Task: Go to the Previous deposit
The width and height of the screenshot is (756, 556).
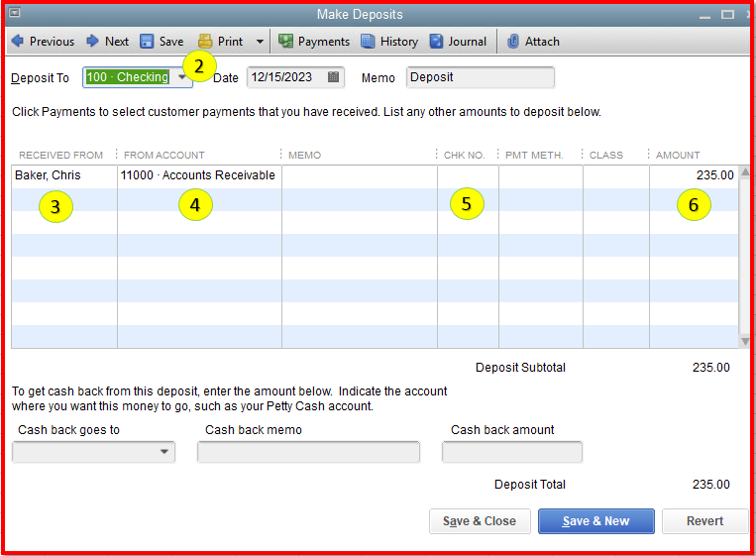Action: point(43,42)
